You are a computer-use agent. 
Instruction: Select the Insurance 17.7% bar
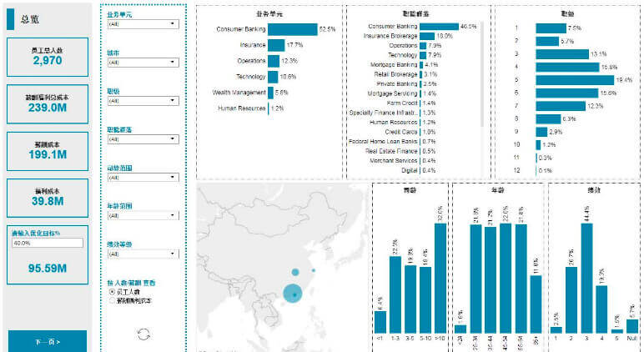coord(276,45)
